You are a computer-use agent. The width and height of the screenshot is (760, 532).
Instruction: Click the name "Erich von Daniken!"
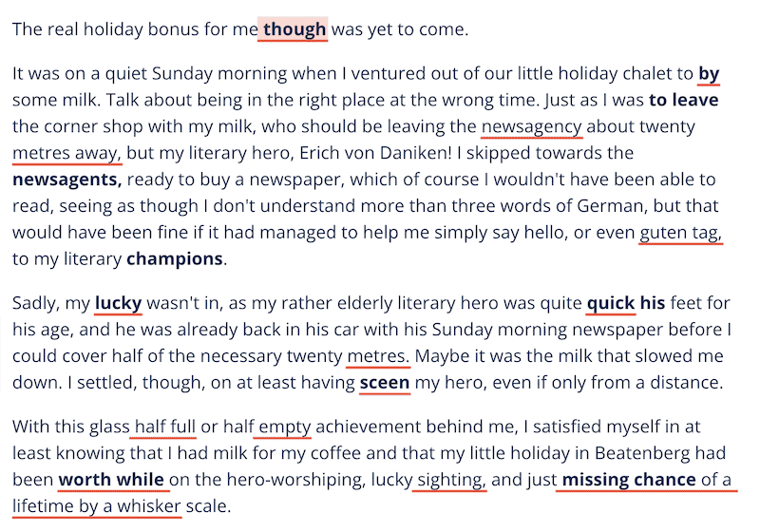(x=375, y=153)
